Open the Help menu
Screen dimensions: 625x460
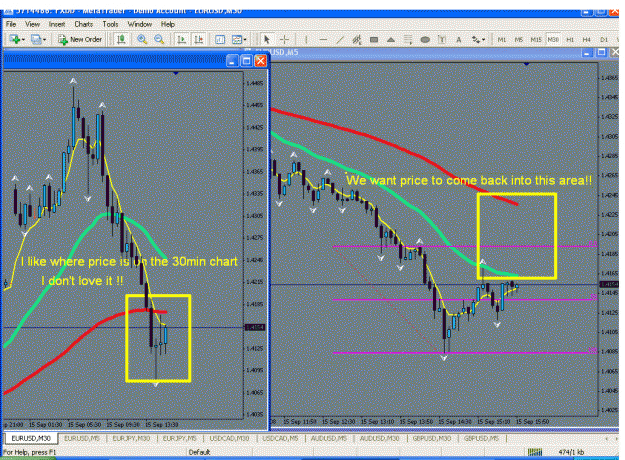pyautogui.click(x=168, y=24)
